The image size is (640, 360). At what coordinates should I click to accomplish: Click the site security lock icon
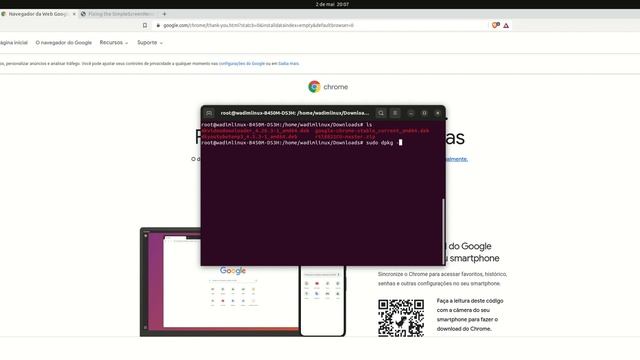[x=158, y=25]
